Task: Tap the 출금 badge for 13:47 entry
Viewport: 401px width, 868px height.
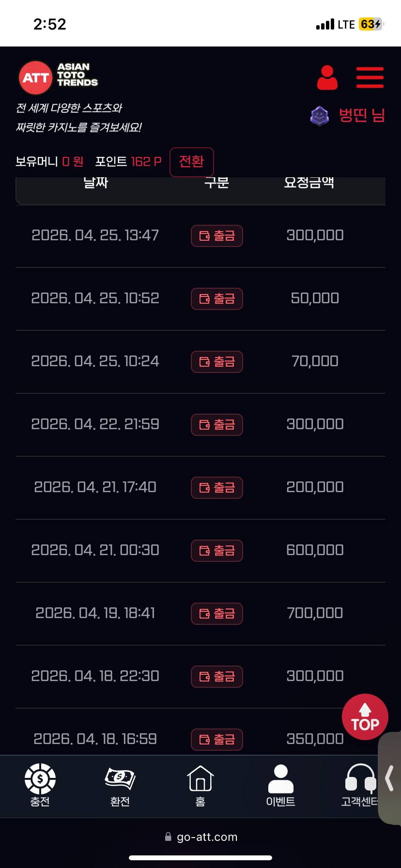Action: 217,236
